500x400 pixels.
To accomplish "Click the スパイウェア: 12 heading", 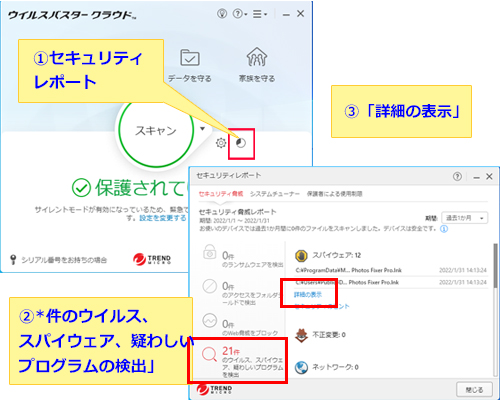I will coord(336,255).
